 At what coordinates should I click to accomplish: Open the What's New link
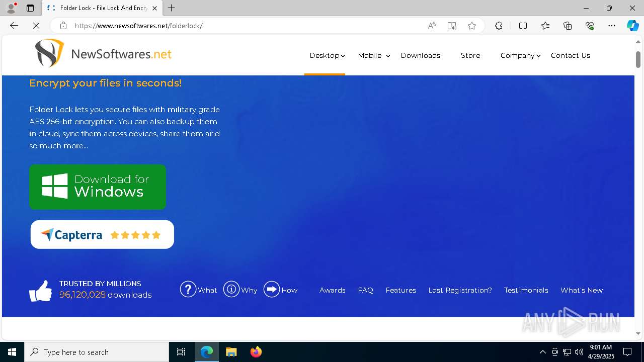(582, 290)
